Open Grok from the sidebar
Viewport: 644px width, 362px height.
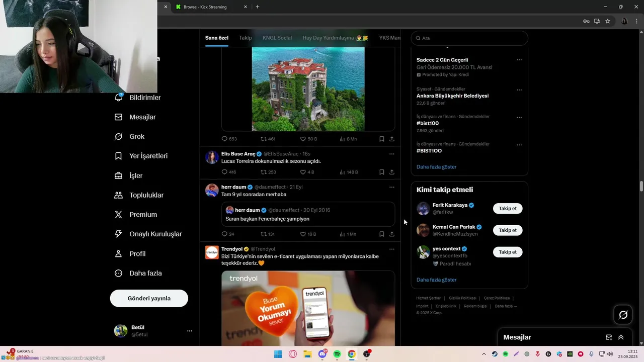129,137
